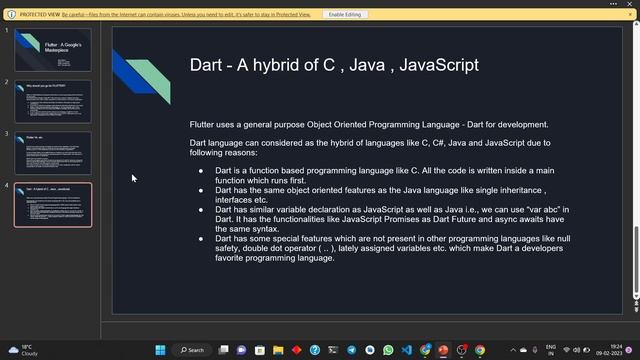Click the battery tray icon

click(x=587, y=350)
